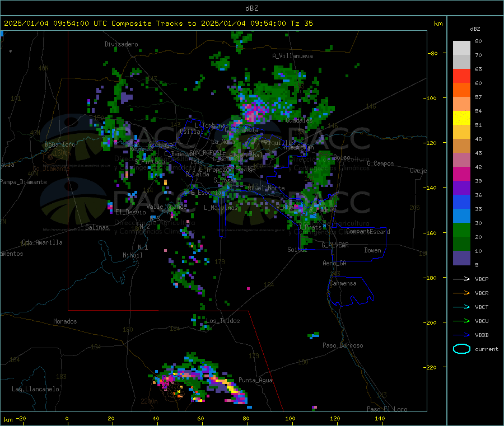Click the G_ALVEAR place label

click(335, 245)
